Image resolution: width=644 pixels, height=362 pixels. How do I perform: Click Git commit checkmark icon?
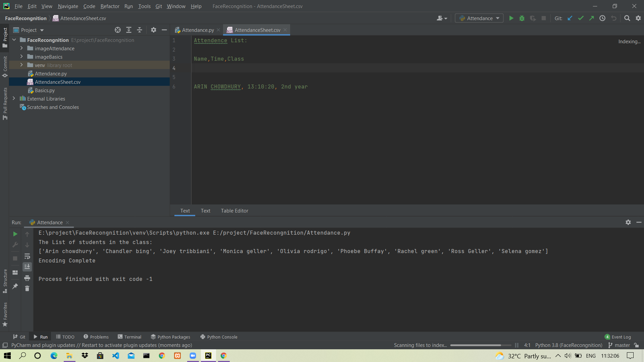click(x=581, y=18)
